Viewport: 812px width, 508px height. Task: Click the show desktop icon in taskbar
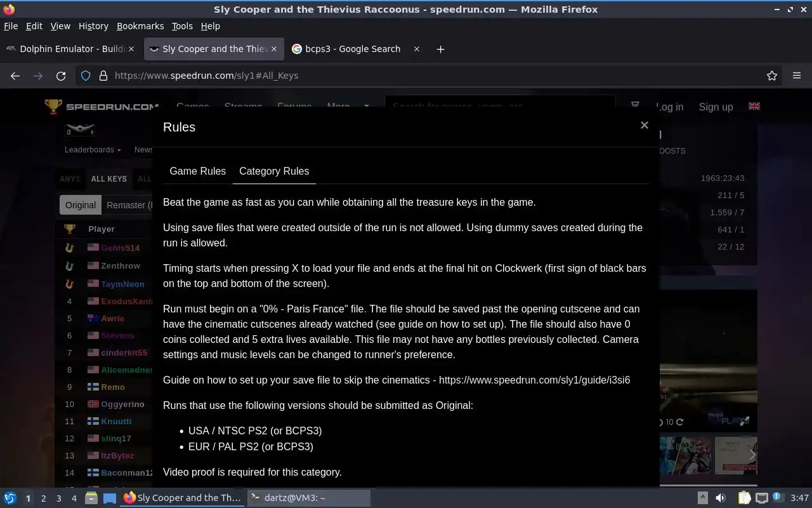[110, 498]
